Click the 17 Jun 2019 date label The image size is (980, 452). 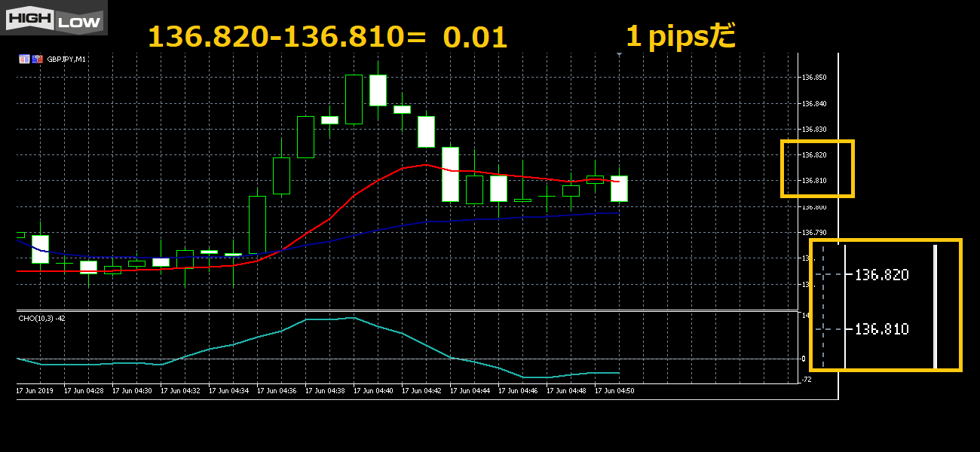coord(35,391)
